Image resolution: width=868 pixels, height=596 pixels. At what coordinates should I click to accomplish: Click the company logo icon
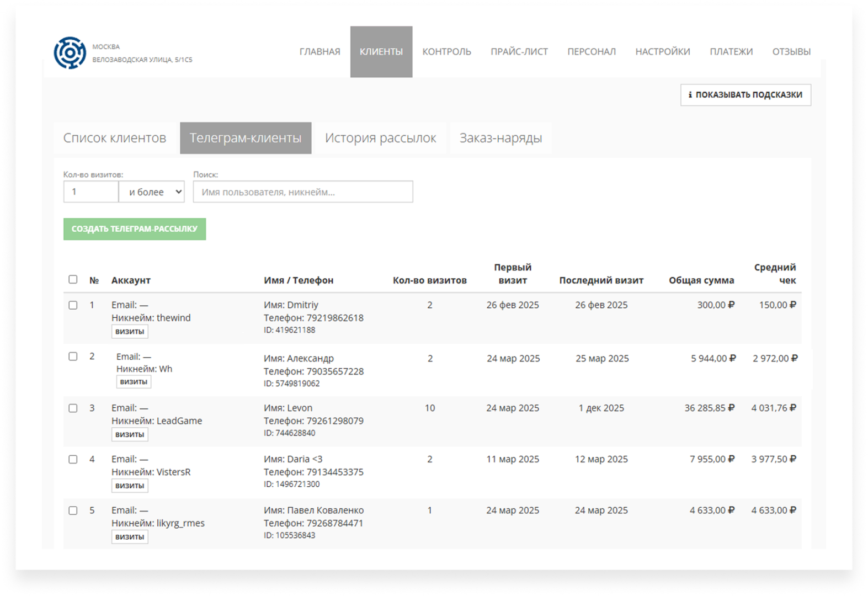70,53
